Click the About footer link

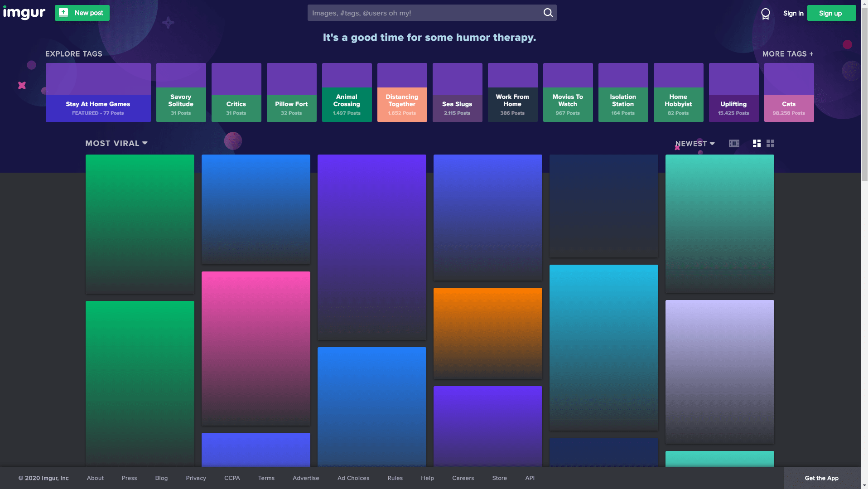(95, 478)
